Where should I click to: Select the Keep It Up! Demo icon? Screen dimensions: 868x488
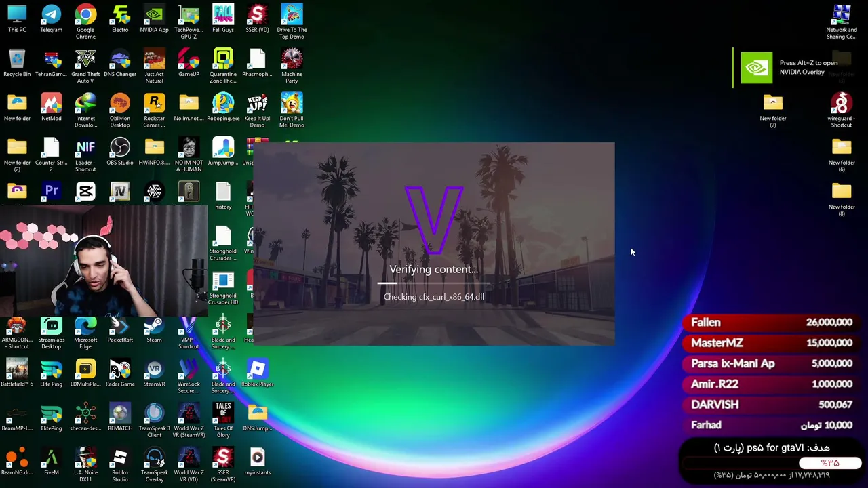pos(257,110)
